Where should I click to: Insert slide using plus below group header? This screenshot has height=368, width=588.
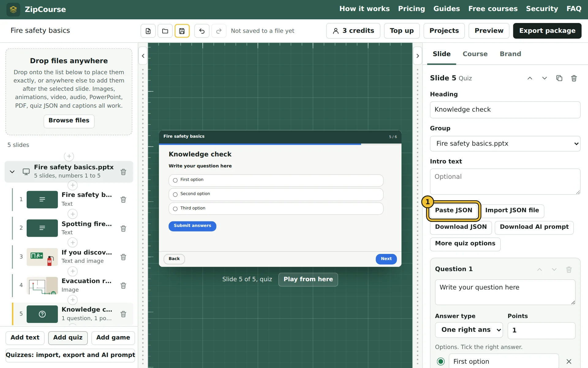coord(73,185)
